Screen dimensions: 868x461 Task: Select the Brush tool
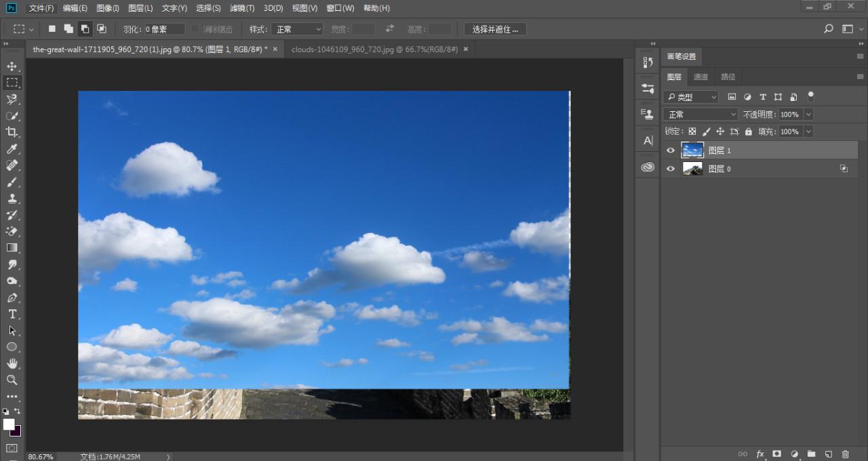pyautogui.click(x=12, y=182)
